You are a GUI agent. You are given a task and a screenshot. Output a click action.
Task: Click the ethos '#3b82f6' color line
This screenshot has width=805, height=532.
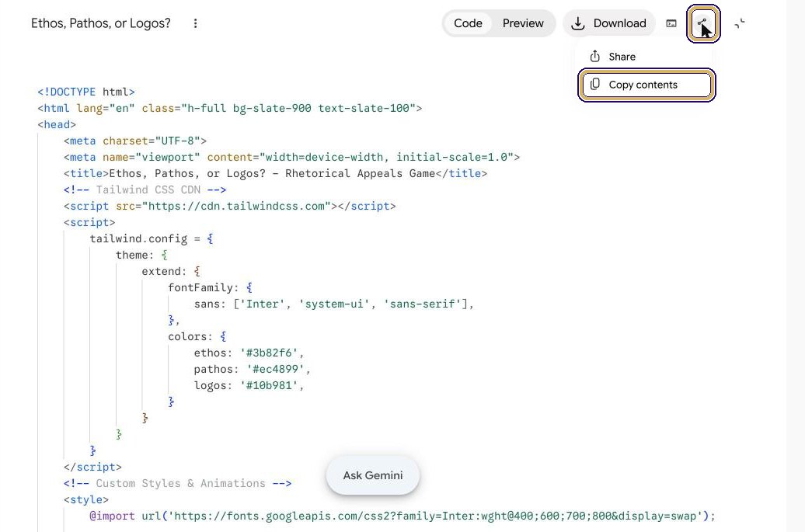click(249, 353)
